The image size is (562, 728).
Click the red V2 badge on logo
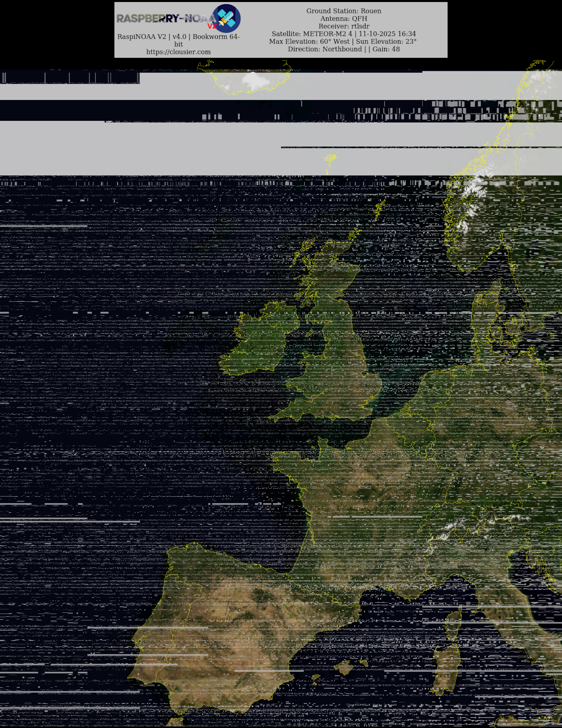coord(212,26)
